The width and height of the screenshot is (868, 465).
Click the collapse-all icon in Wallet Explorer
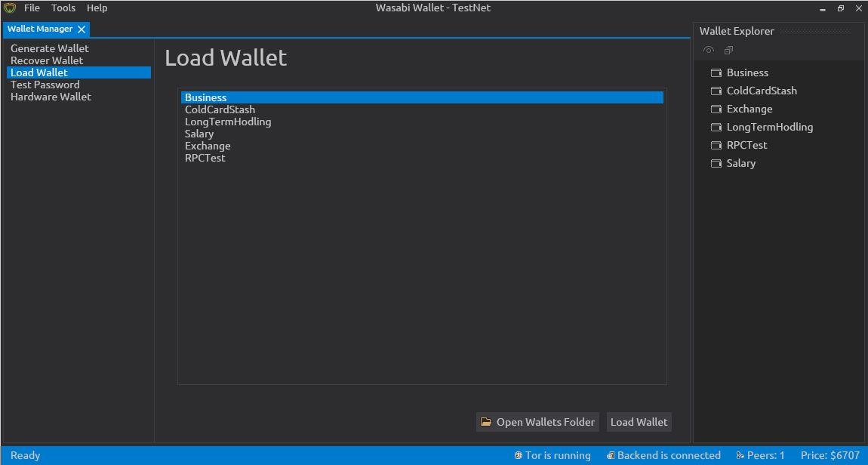tap(728, 51)
